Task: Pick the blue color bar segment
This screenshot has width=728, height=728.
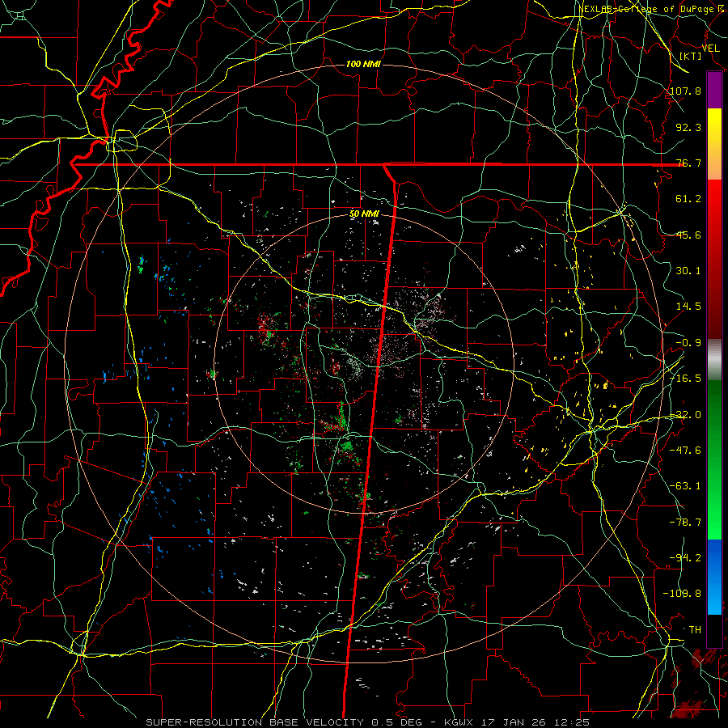Action: 714,577
